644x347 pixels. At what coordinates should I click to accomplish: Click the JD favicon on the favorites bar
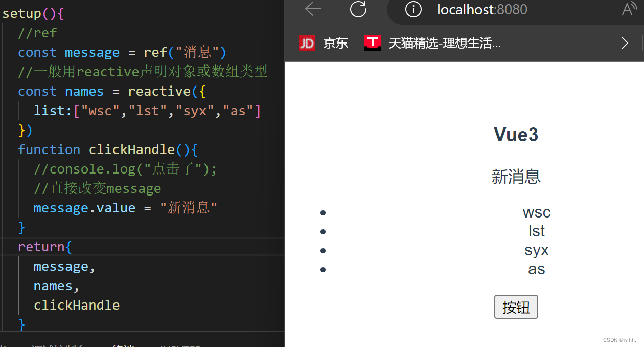coord(307,43)
